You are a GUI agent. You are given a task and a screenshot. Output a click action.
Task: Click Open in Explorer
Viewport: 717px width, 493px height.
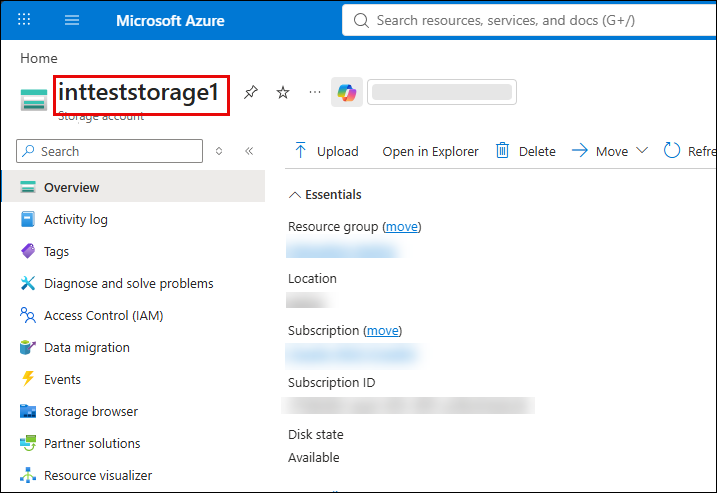(430, 151)
